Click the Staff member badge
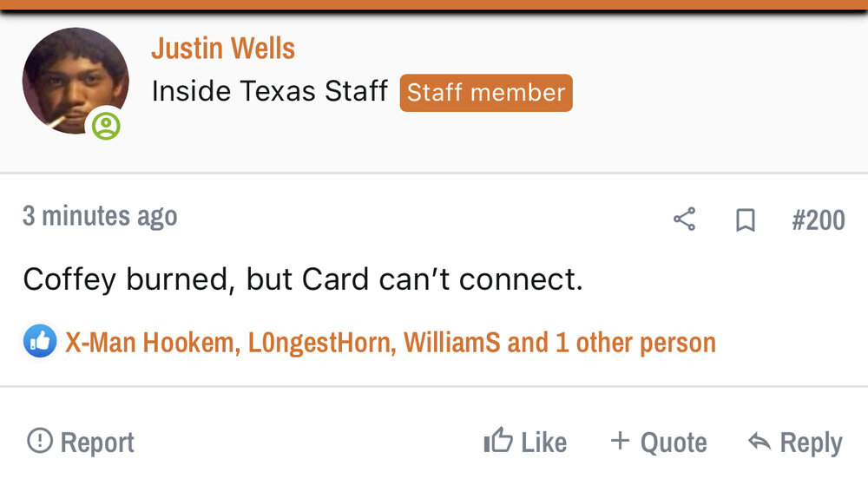The image size is (868, 492). pyautogui.click(x=486, y=93)
